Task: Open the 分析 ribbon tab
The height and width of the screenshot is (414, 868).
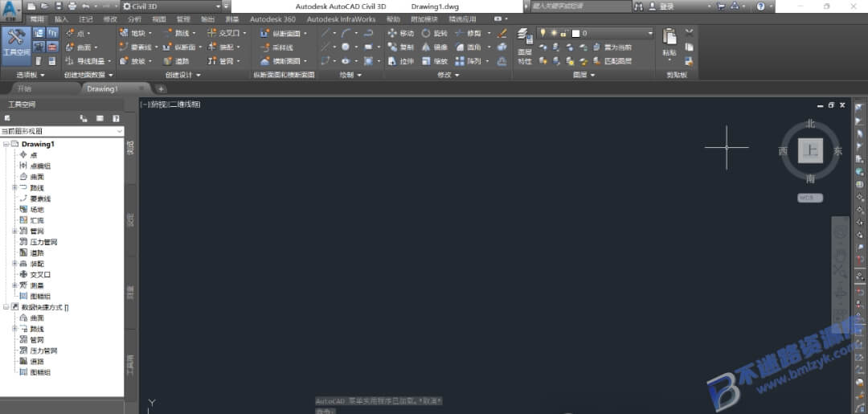Action: pos(134,18)
